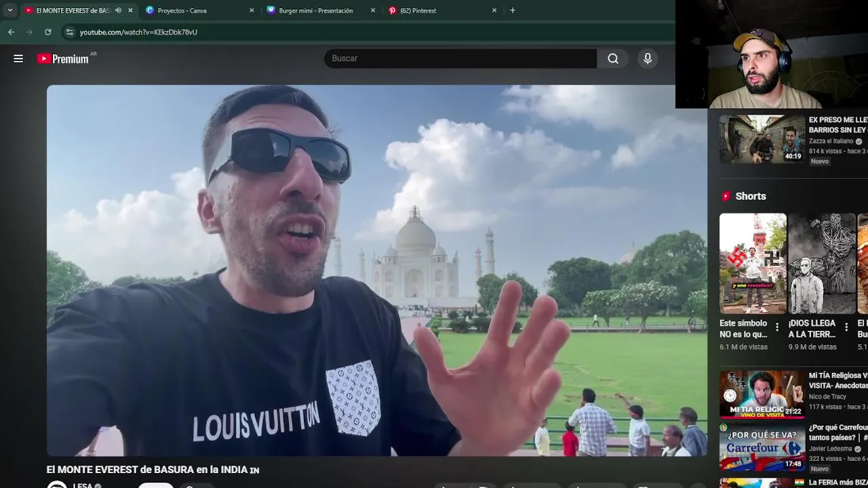Reload the page with refresh icon
Image resolution: width=868 pixels, height=488 pixels.
coord(47,32)
